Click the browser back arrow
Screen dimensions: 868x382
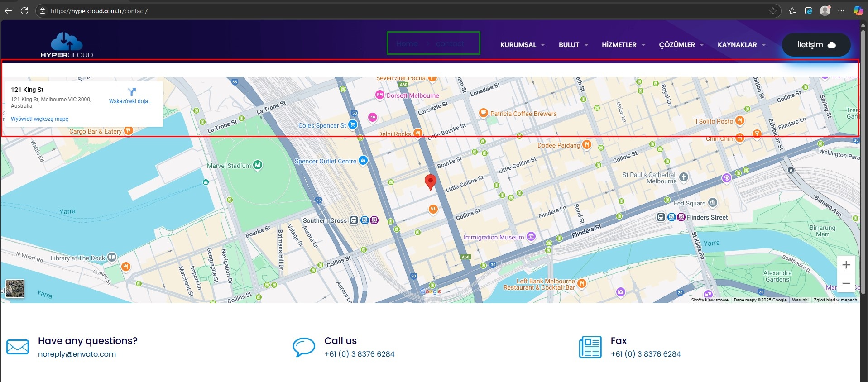point(8,11)
